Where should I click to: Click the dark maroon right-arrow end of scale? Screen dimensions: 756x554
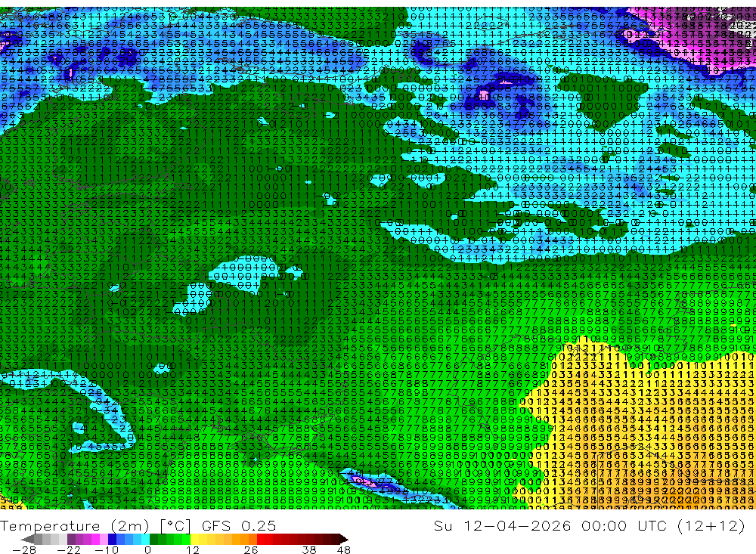(x=344, y=539)
